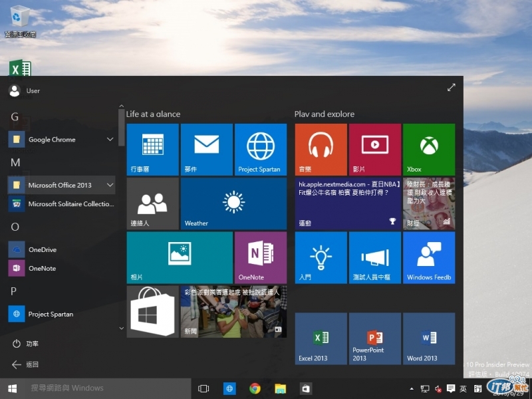
Task: Launch the PowerPoint 2013 tile
Action: click(375, 338)
